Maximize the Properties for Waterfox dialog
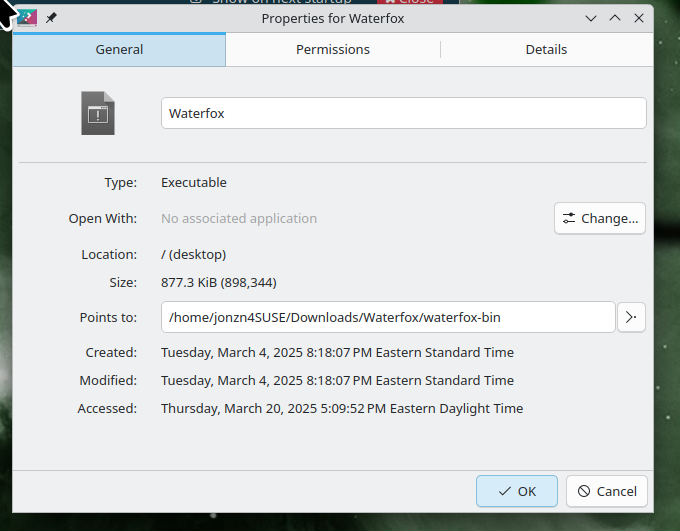 tap(615, 18)
